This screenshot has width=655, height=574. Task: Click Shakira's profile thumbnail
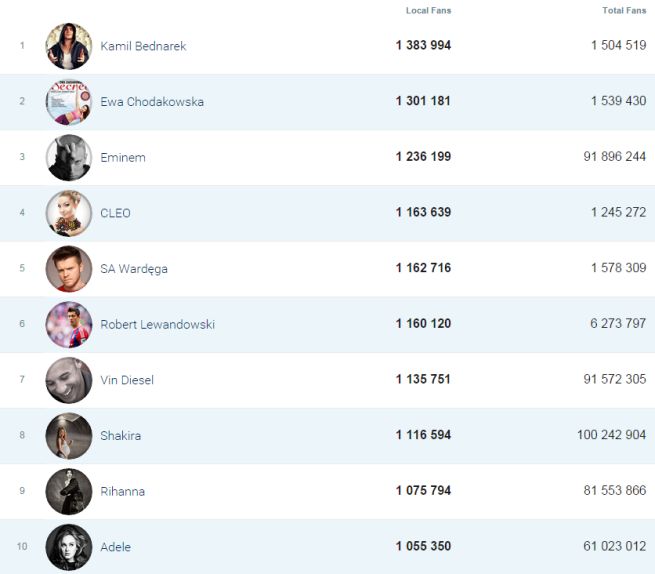68,436
